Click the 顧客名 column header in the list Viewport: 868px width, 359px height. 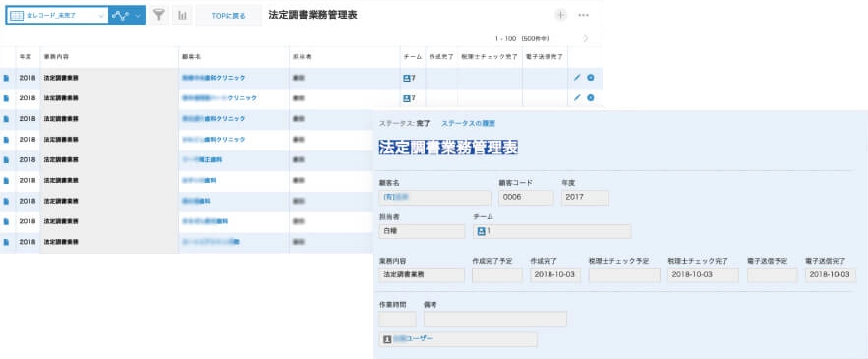[191, 57]
